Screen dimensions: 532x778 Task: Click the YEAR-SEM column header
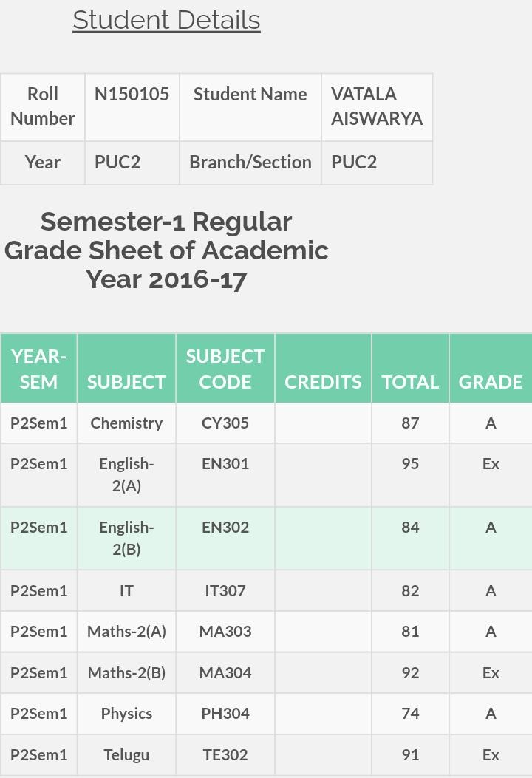[x=38, y=369]
